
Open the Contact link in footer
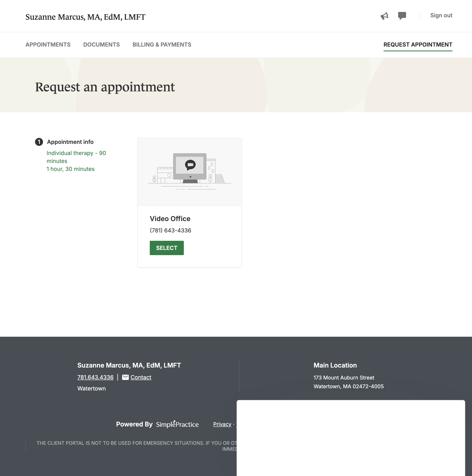pyautogui.click(x=141, y=377)
